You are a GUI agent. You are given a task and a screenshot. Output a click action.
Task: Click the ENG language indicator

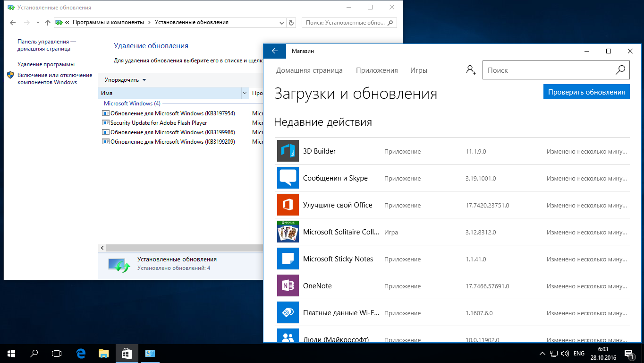point(579,354)
